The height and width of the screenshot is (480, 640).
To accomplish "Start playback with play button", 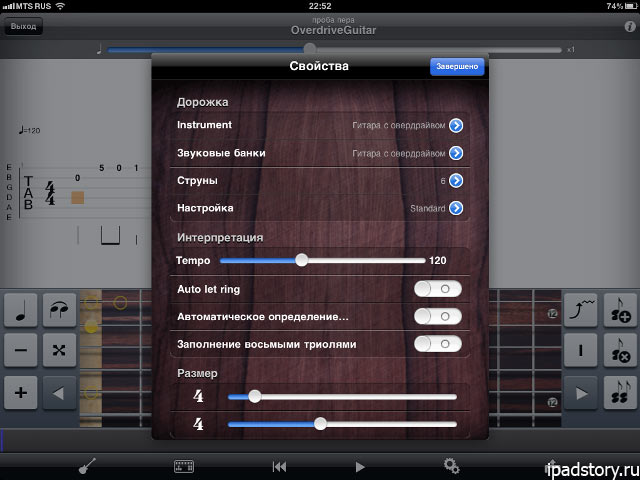I will [360, 467].
